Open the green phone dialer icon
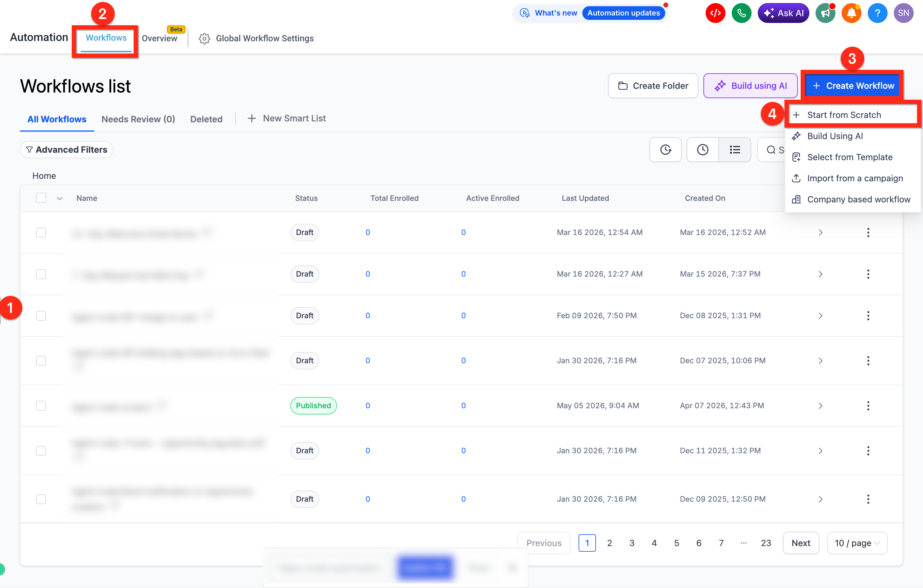This screenshot has height=588, width=923. pyautogui.click(x=741, y=13)
